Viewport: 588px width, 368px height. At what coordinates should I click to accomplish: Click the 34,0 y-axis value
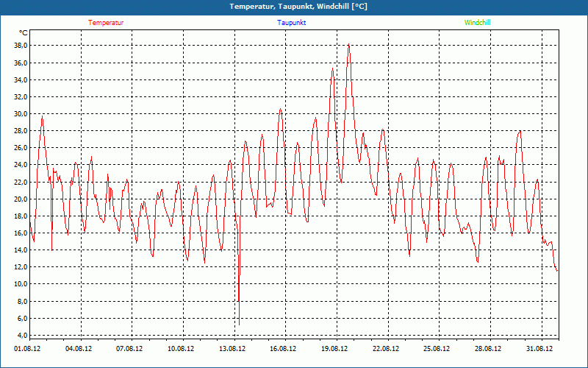pyautogui.click(x=21, y=79)
